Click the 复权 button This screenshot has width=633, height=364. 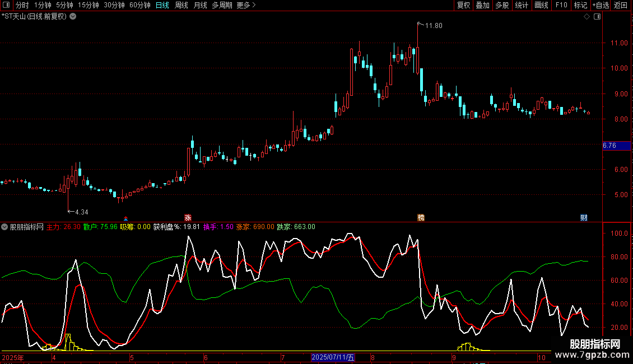[463, 5]
